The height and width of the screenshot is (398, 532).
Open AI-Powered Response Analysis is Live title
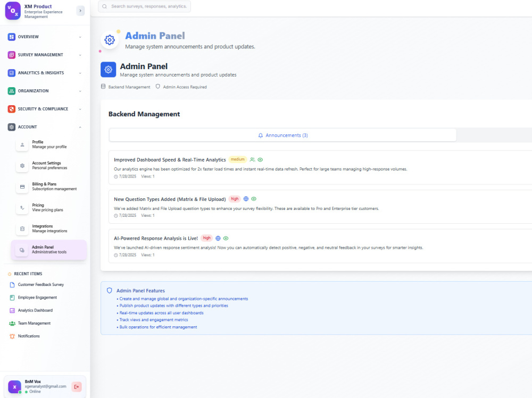(x=156, y=239)
